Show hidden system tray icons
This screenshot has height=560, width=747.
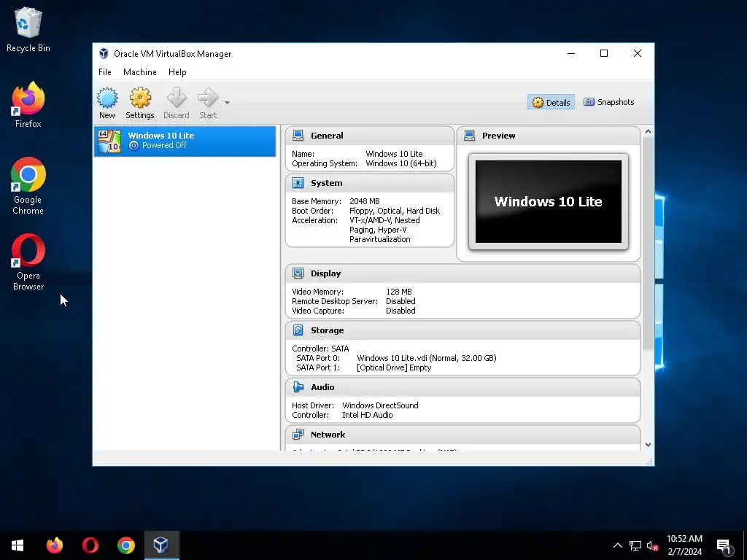point(617,545)
